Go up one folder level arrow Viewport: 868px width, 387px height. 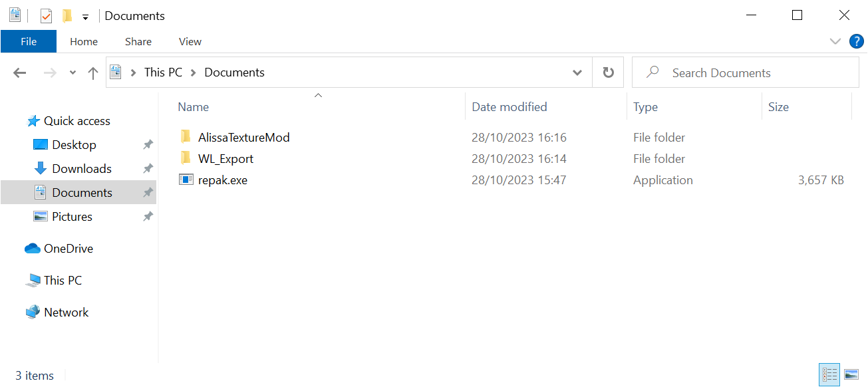click(x=93, y=73)
